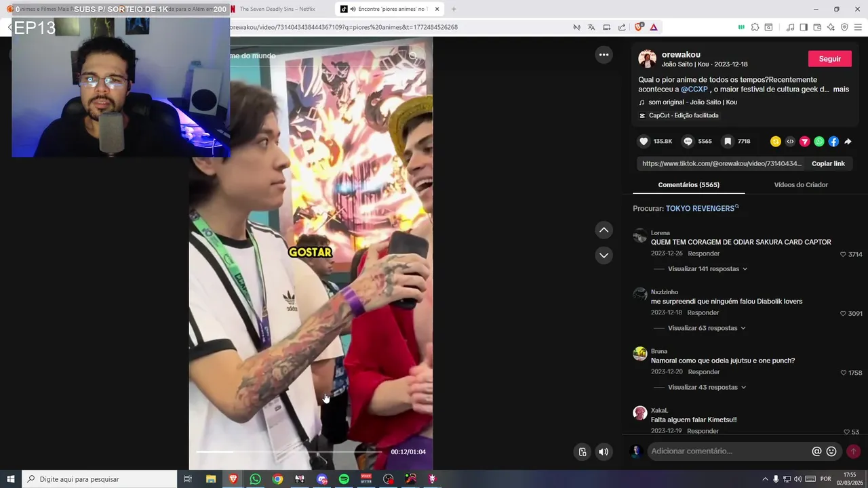Open more share options arrow

pyautogui.click(x=848, y=142)
